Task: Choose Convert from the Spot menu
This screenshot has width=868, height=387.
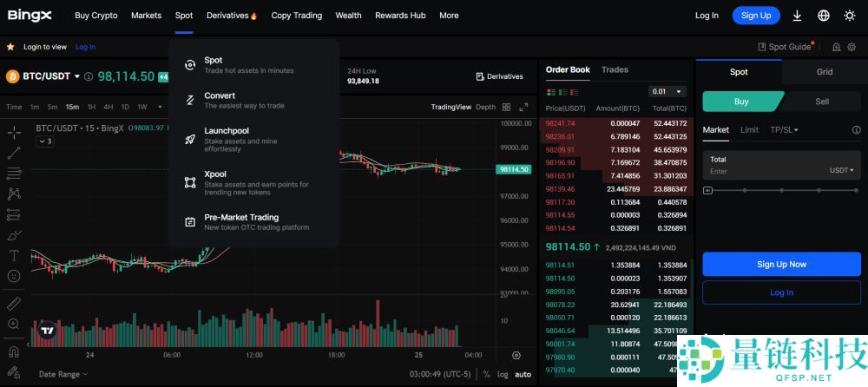Action: click(x=220, y=95)
